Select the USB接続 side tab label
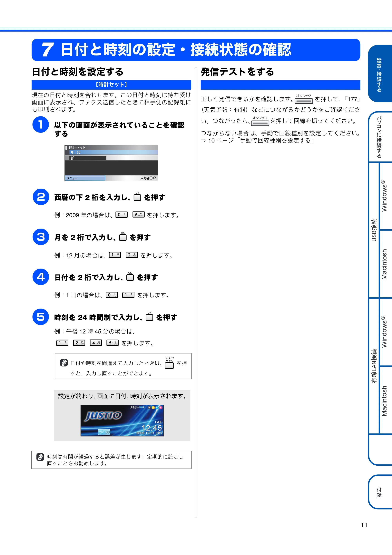Screen dimensions: 392x555 click(374, 230)
